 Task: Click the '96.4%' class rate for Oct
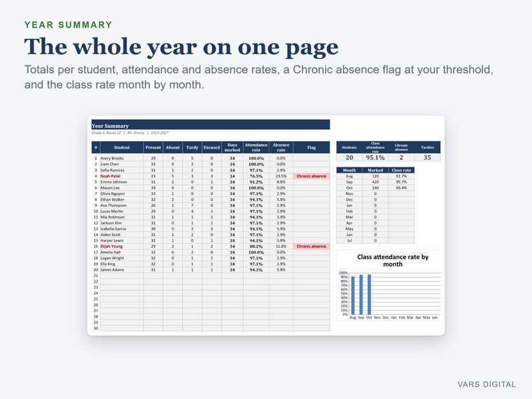point(401,188)
